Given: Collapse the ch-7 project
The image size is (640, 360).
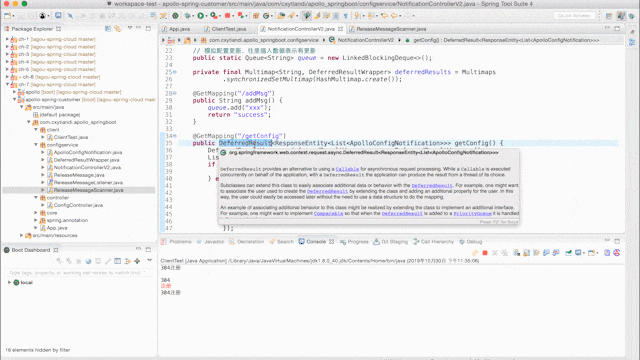Looking at the screenshot, I should coord(7,84).
